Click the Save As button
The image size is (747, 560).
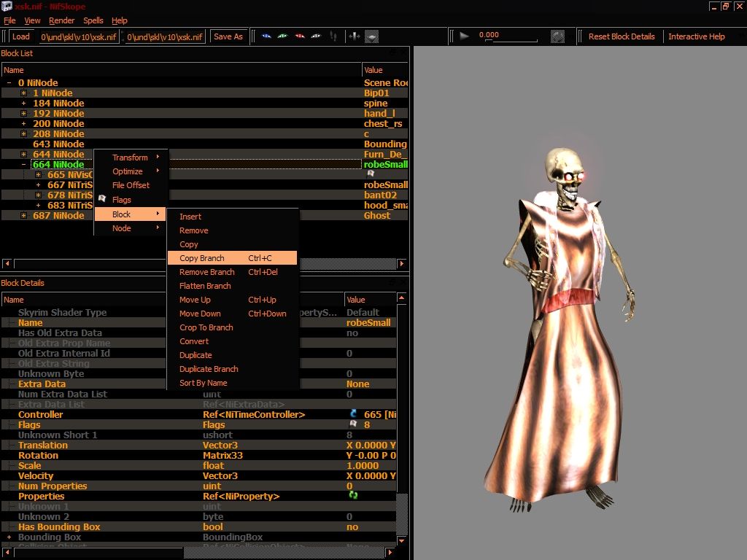pyautogui.click(x=228, y=36)
